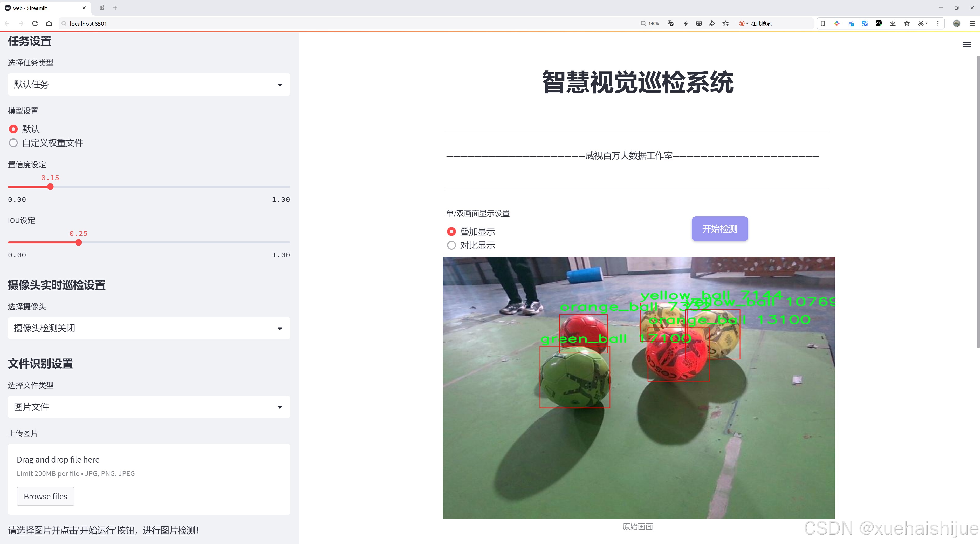Click the 单/双画面显示设置 label
The width and height of the screenshot is (980, 544).
click(x=477, y=213)
